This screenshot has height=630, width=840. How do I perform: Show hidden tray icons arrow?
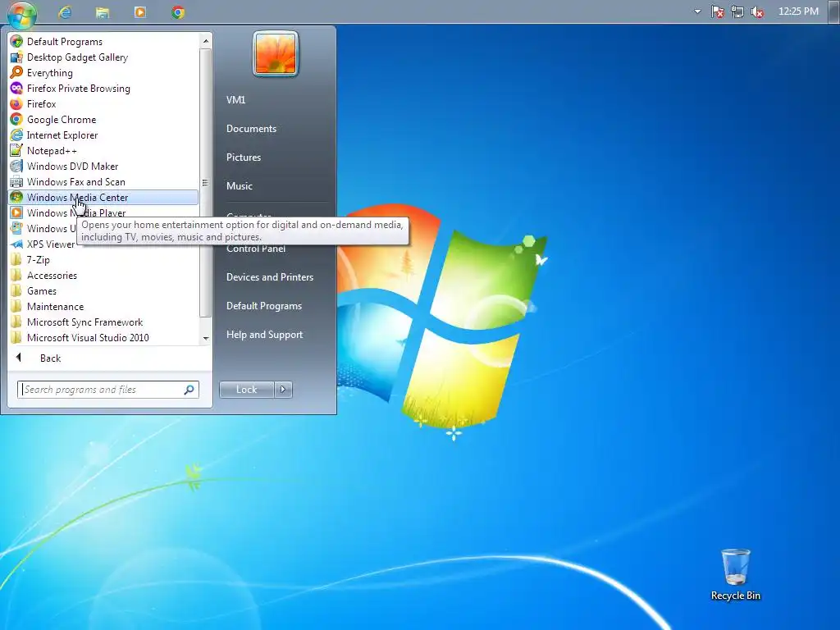pos(697,11)
